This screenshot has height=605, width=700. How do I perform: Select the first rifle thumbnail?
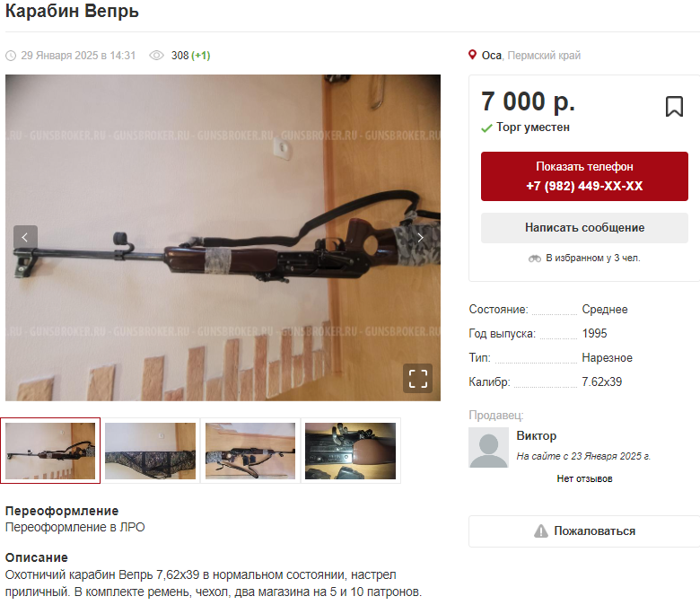[x=50, y=451]
